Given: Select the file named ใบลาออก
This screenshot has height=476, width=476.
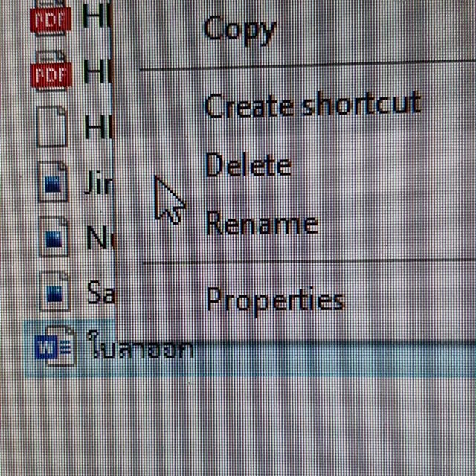Looking at the screenshot, I should tap(140, 348).
